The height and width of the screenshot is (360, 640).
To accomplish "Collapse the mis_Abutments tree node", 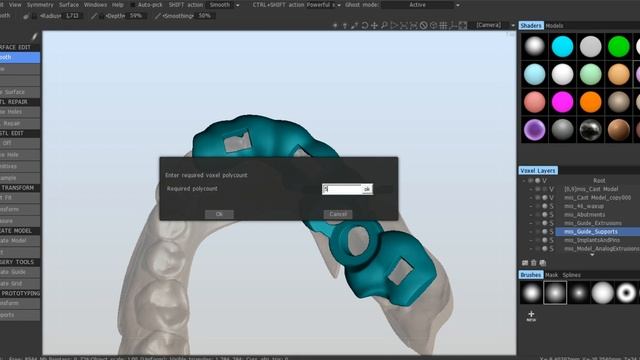I will (531, 215).
